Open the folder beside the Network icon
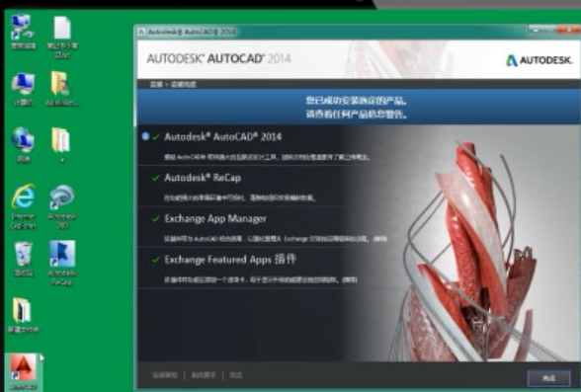This screenshot has height=392, width=581. [x=61, y=145]
